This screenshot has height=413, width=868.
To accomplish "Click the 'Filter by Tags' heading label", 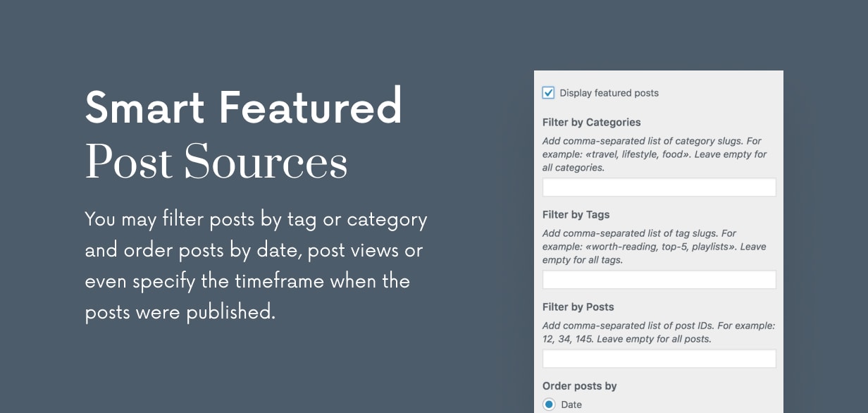I will click(576, 214).
